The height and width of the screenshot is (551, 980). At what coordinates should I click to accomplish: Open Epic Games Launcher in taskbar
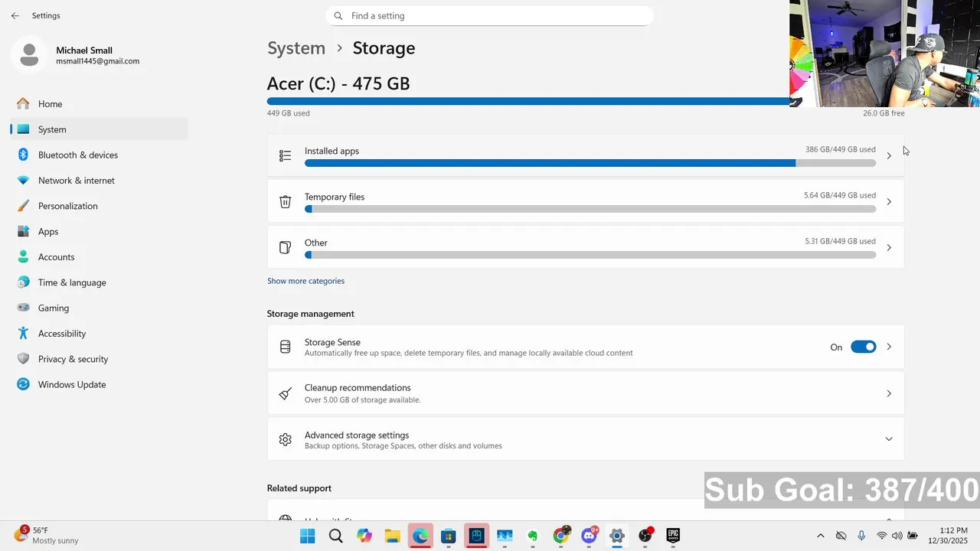673,536
